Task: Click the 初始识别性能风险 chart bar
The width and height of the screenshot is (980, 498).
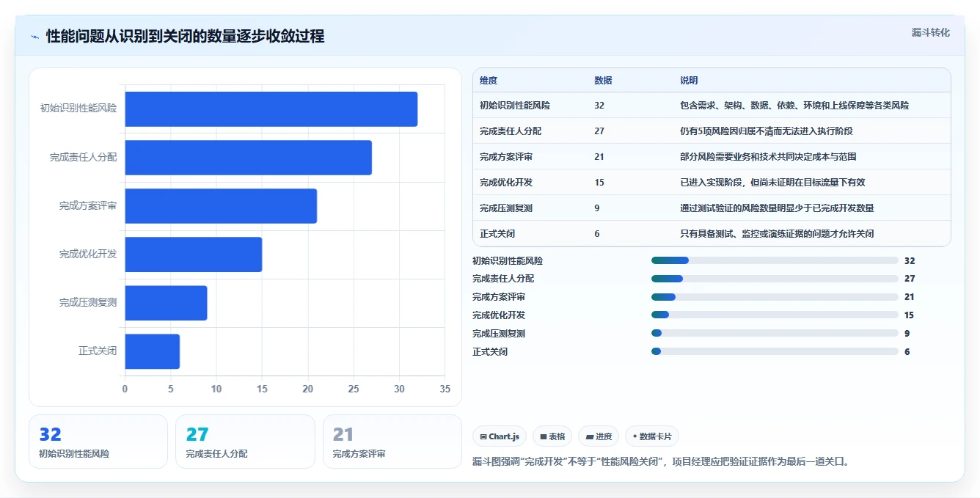Action: tap(271, 109)
